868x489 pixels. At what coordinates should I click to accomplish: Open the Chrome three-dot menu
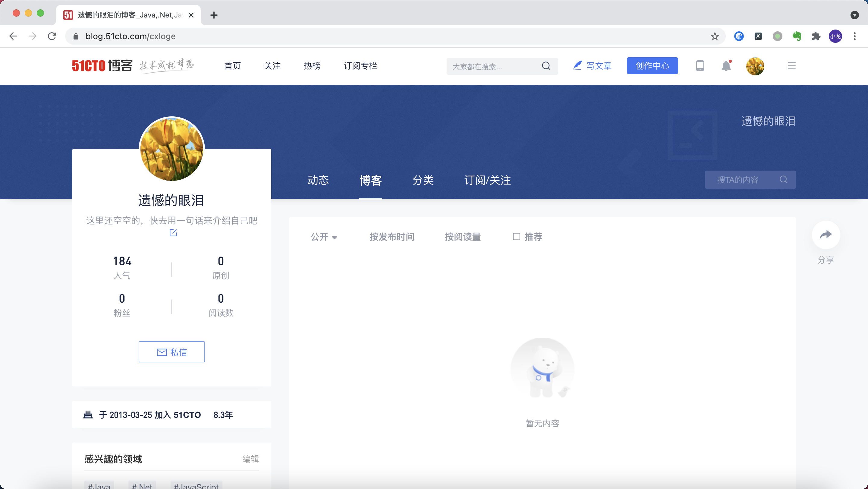[854, 36]
